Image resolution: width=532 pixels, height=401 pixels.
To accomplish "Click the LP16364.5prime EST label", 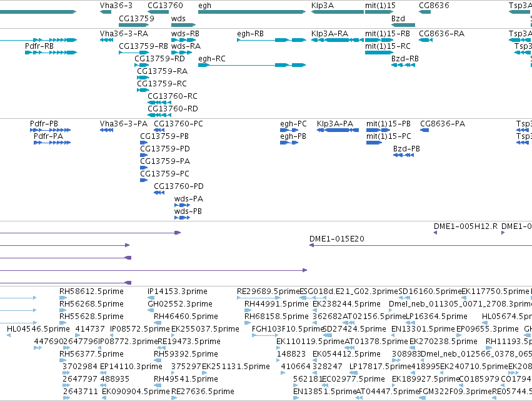I will 436,317.
